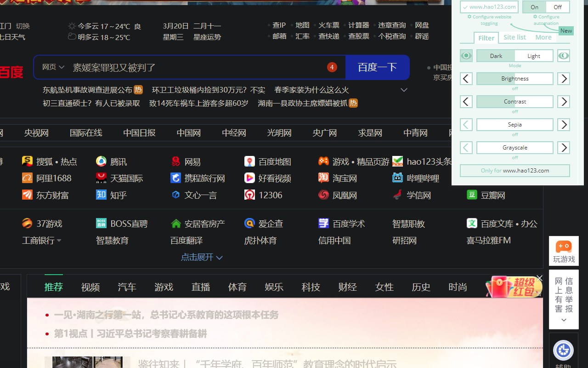Viewport: 588px width, 368px height.
Task: Click the Douban 豆瓣网 icon
Action: coord(472,195)
